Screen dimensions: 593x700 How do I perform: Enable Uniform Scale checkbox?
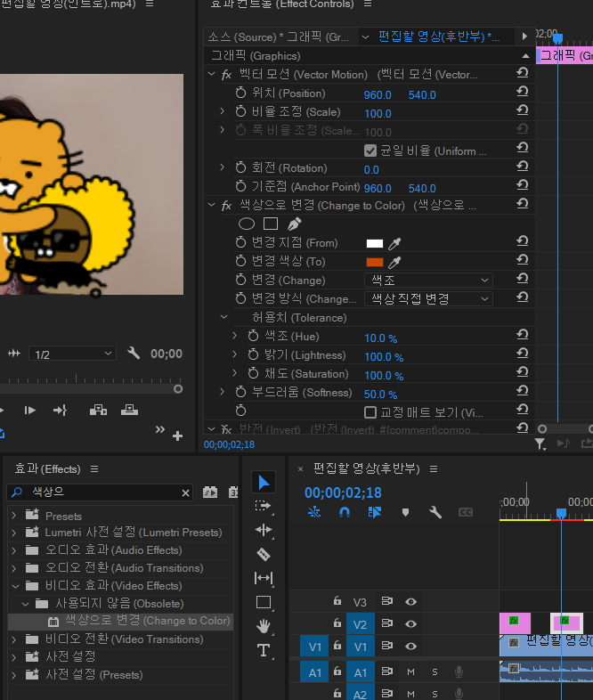click(370, 151)
